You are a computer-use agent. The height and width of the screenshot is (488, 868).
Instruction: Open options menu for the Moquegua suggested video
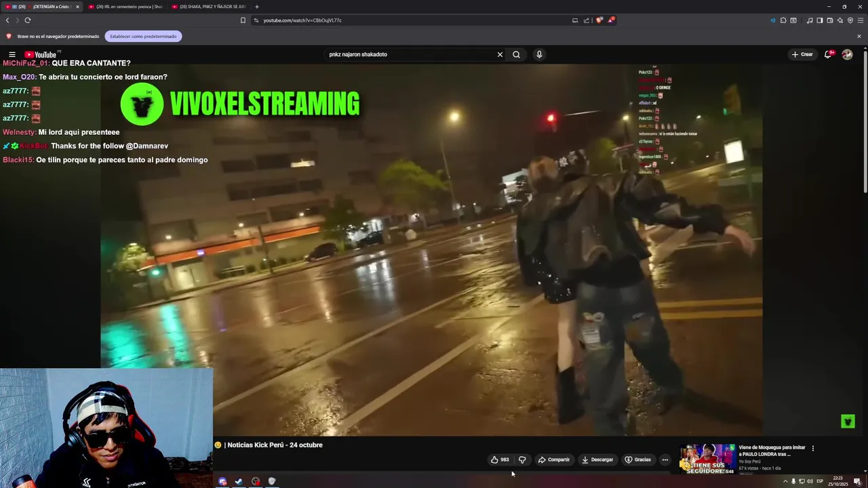(812, 448)
